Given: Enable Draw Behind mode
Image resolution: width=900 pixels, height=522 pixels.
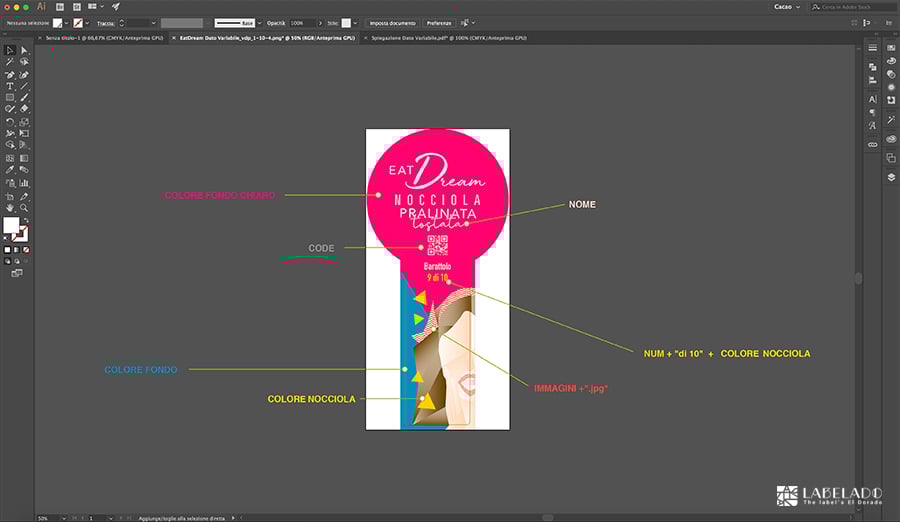Looking at the screenshot, I should tap(17, 261).
